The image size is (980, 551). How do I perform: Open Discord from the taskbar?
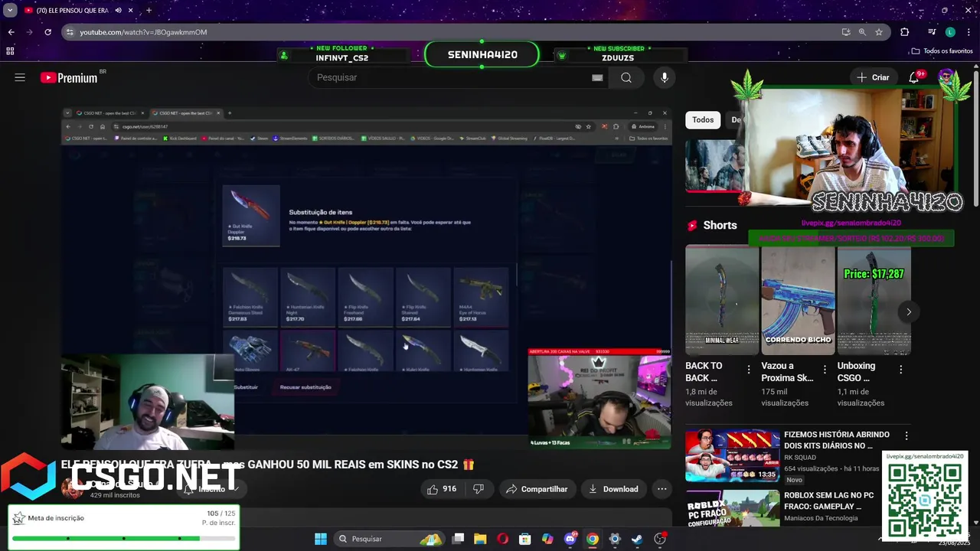pos(570,539)
